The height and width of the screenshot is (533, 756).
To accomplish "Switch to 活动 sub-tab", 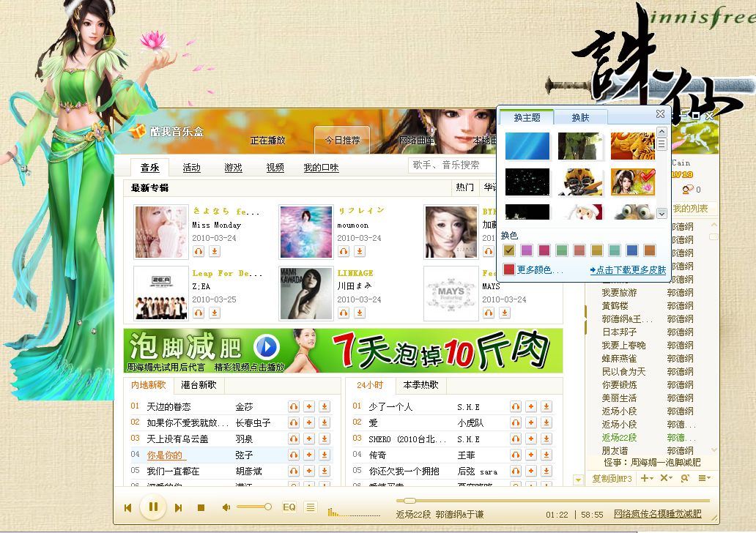I will [191, 168].
